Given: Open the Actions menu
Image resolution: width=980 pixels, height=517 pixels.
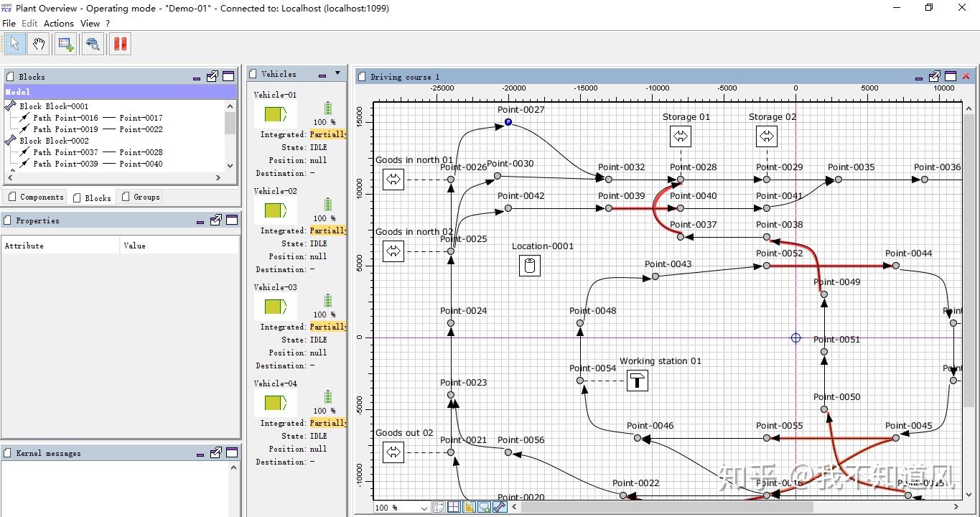Looking at the screenshot, I should click(59, 23).
